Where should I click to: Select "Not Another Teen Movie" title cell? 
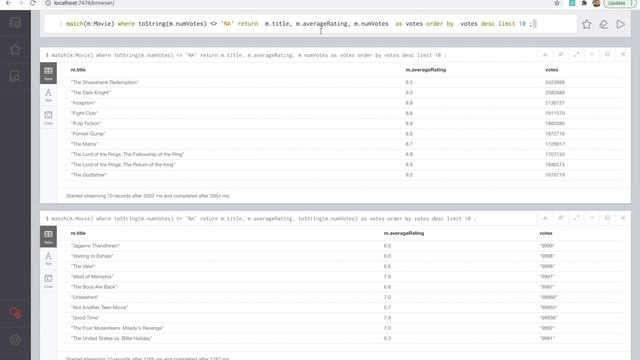click(x=99, y=307)
